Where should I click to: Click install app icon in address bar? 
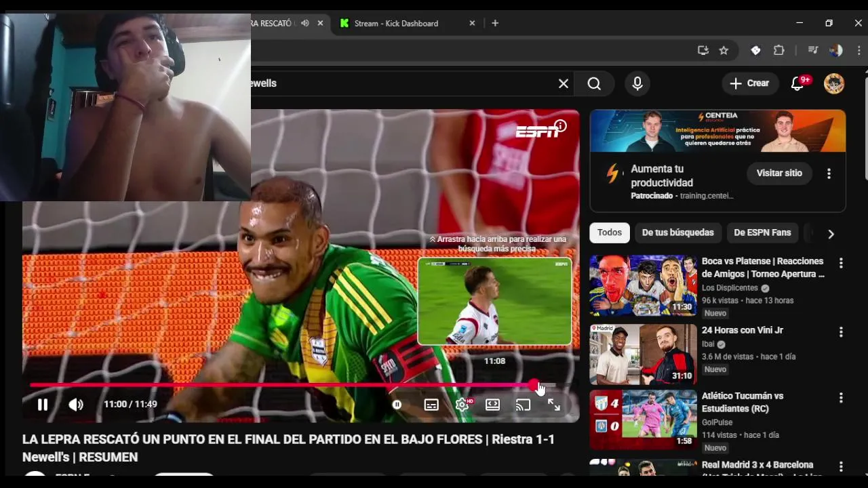point(703,50)
